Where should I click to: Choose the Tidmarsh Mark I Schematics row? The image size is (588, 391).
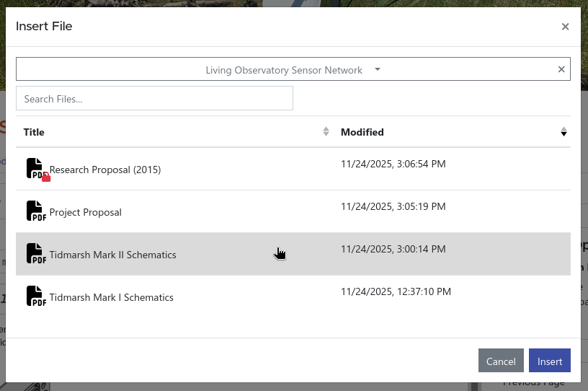point(111,297)
